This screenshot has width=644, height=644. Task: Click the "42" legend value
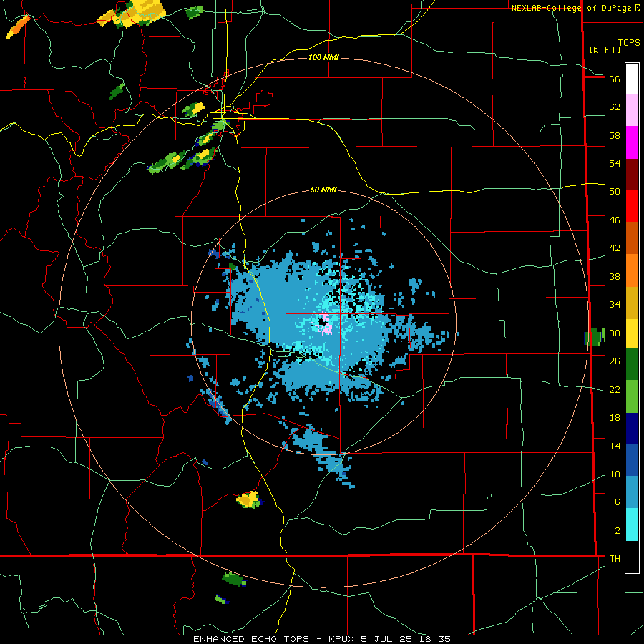(615, 248)
